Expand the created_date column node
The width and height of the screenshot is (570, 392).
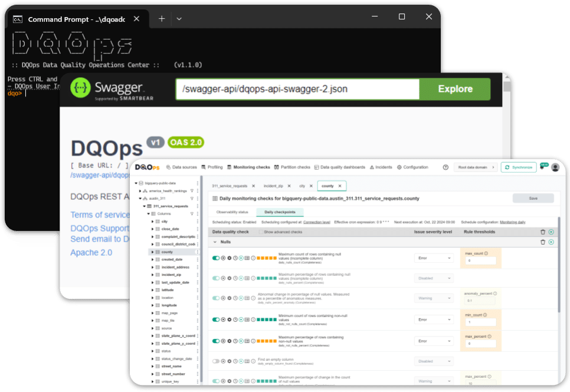tap(152, 259)
